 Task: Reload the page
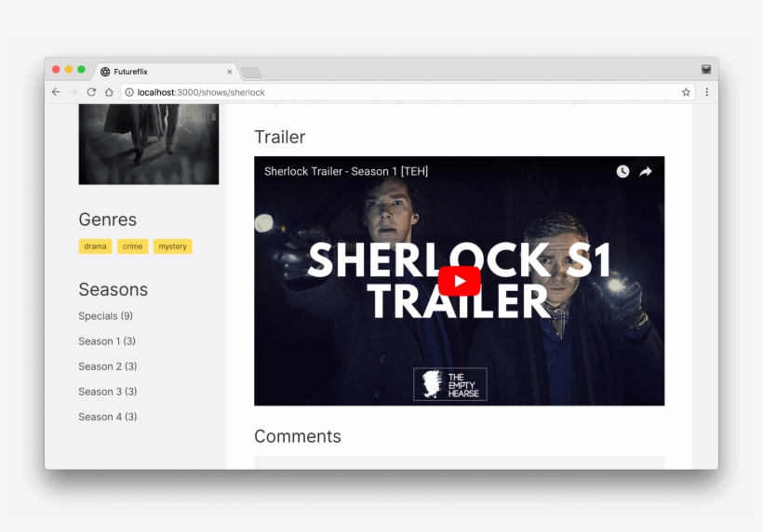91,92
